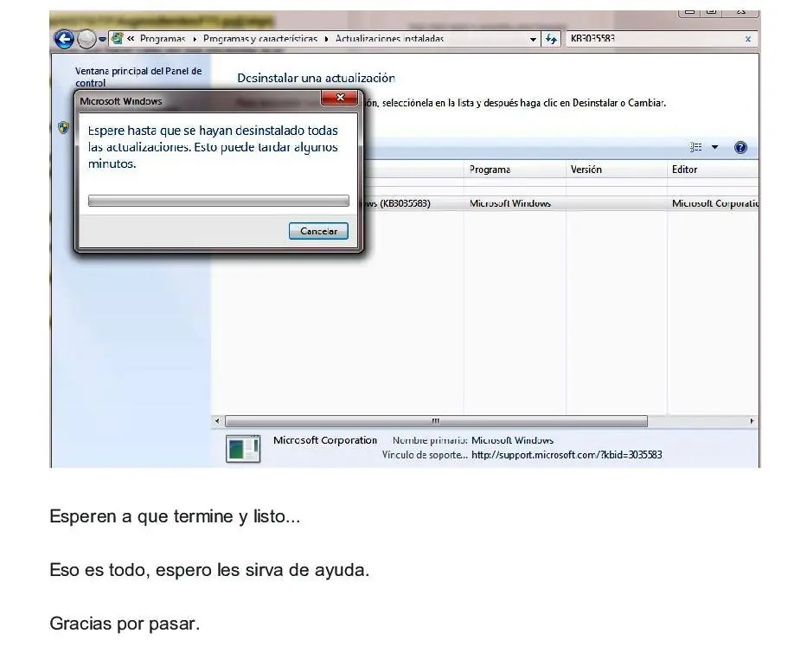This screenshot has width=807, height=672.
Task: Sort by the Programa column header
Action: (515, 170)
